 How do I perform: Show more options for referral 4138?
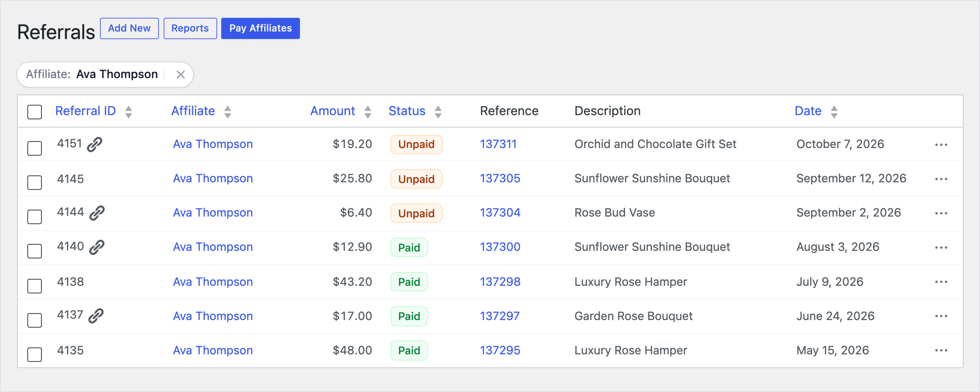click(941, 282)
